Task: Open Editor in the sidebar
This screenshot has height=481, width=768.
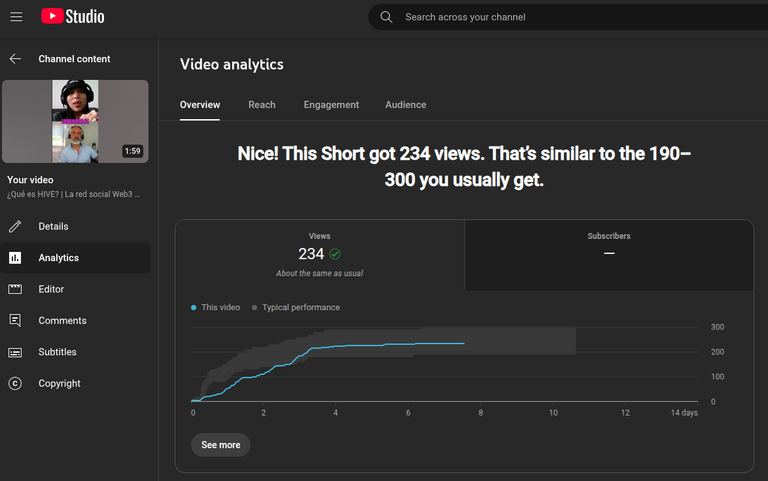Action: [x=75, y=289]
